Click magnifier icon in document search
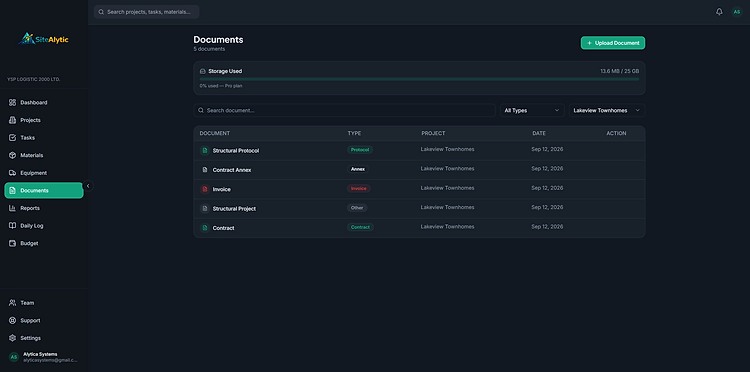Image resolution: width=750 pixels, height=372 pixels. coord(201,110)
